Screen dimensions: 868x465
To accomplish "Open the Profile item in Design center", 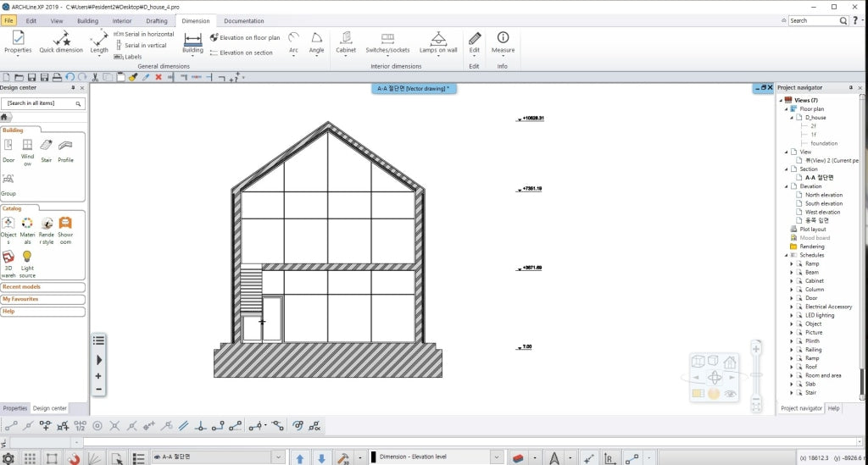I will coord(65,151).
